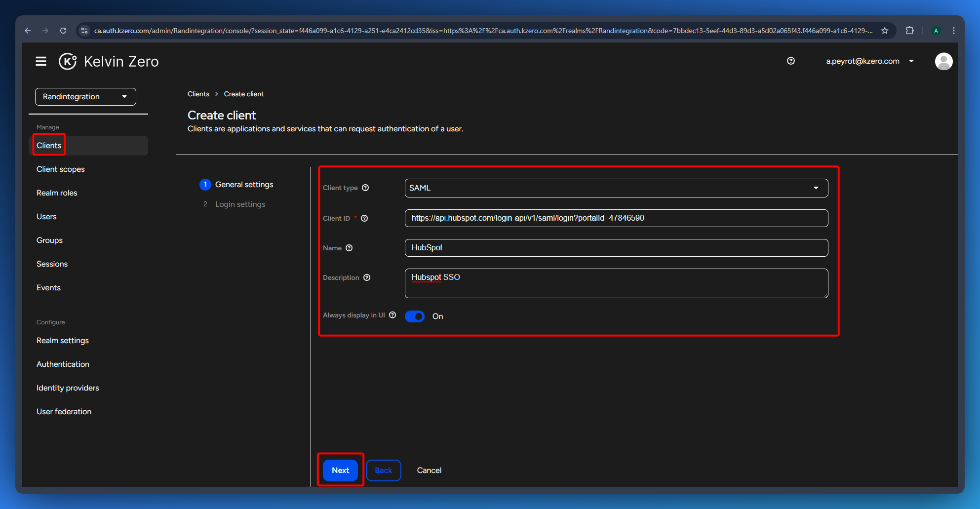This screenshot has height=509, width=980.
Task: Click the user avatar icon
Action: 943,61
